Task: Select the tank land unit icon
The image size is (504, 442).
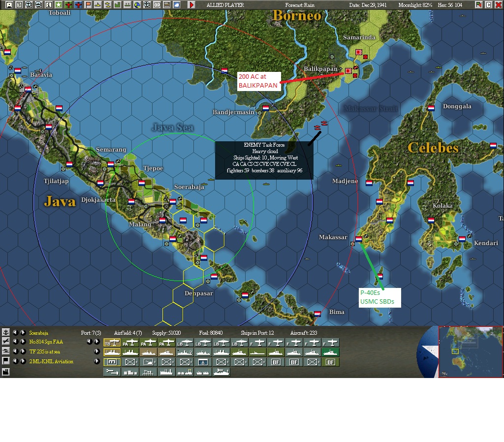Action: (x=149, y=362)
